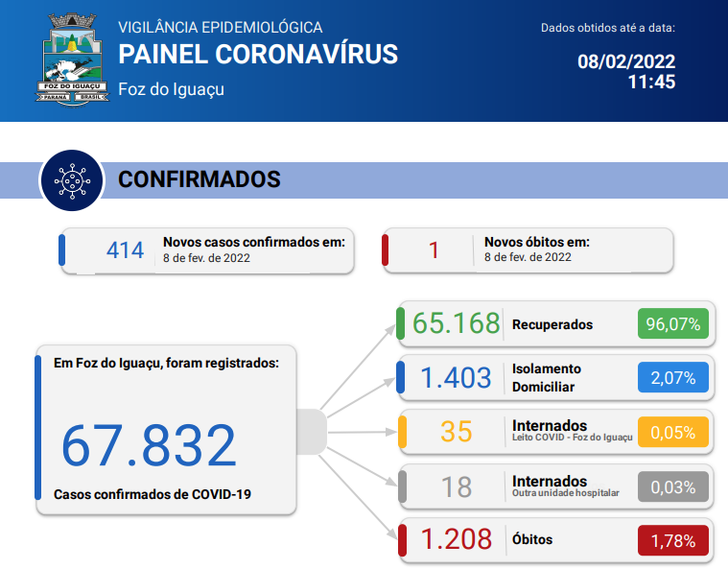
Task: Click the 67.832 total confirmed cases number
Action: pos(149,445)
